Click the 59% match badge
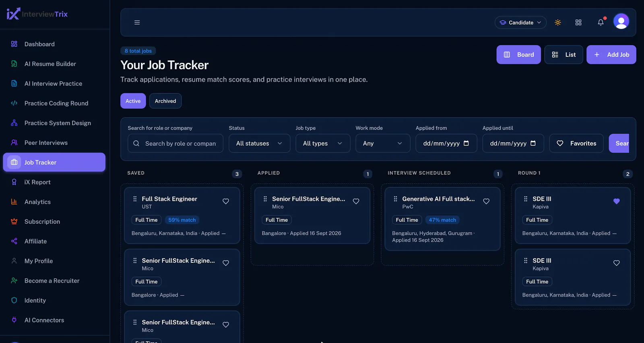The height and width of the screenshot is (343, 644). point(182,220)
